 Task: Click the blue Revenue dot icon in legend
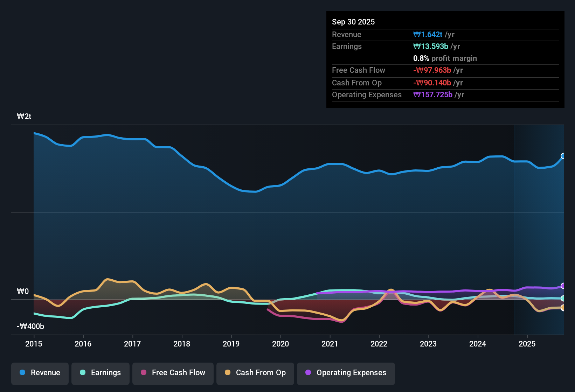point(22,373)
